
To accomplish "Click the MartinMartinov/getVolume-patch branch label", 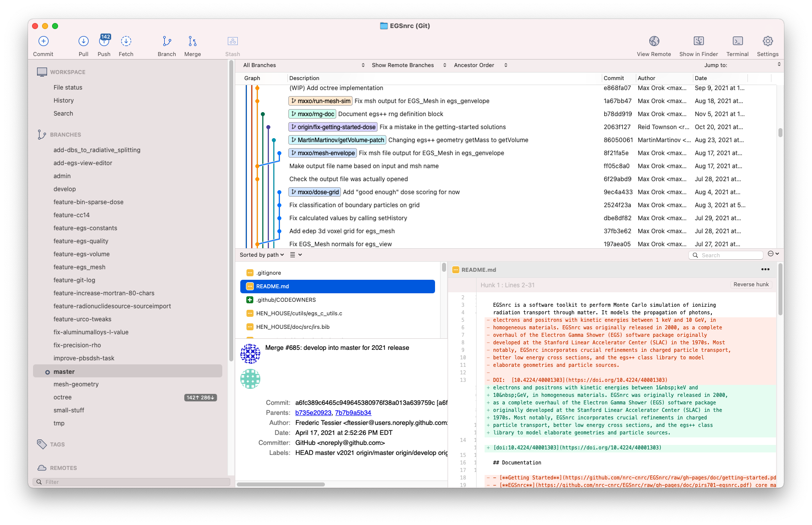I will tap(337, 140).
